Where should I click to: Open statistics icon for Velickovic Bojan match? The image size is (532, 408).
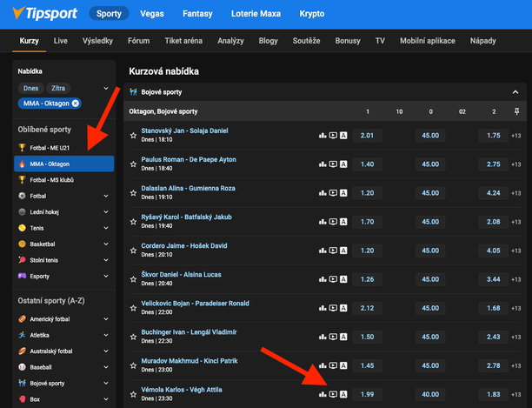[x=323, y=308]
